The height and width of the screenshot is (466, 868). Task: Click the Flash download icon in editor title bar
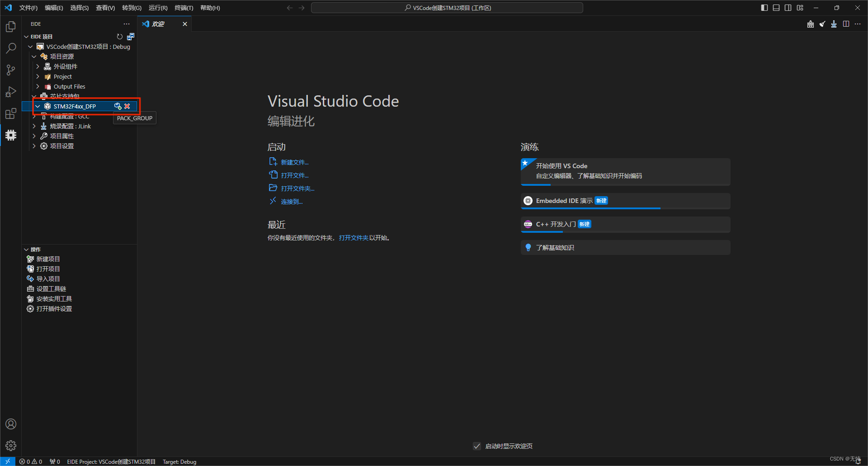pos(834,24)
